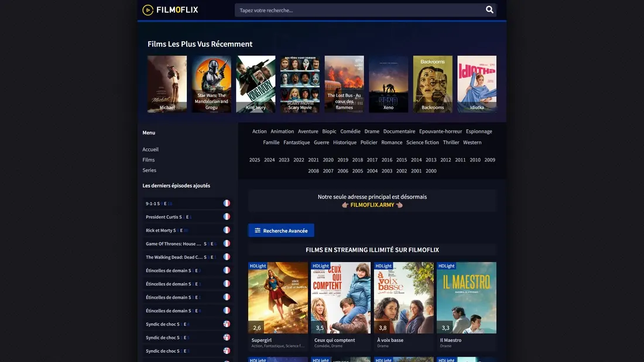644x362 pixels.
Task: Filter films by year 2009
Action: [x=489, y=160]
